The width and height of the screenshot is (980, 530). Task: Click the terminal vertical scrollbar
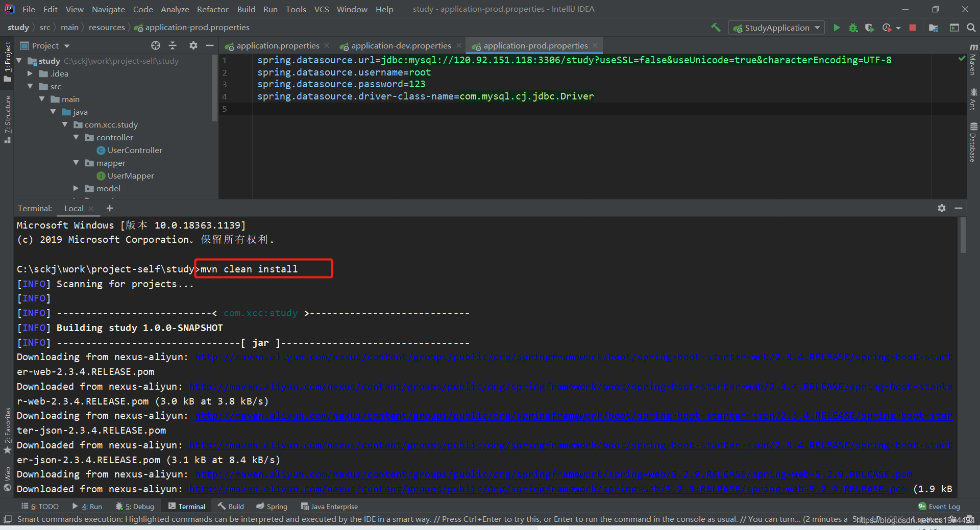[x=963, y=235]
